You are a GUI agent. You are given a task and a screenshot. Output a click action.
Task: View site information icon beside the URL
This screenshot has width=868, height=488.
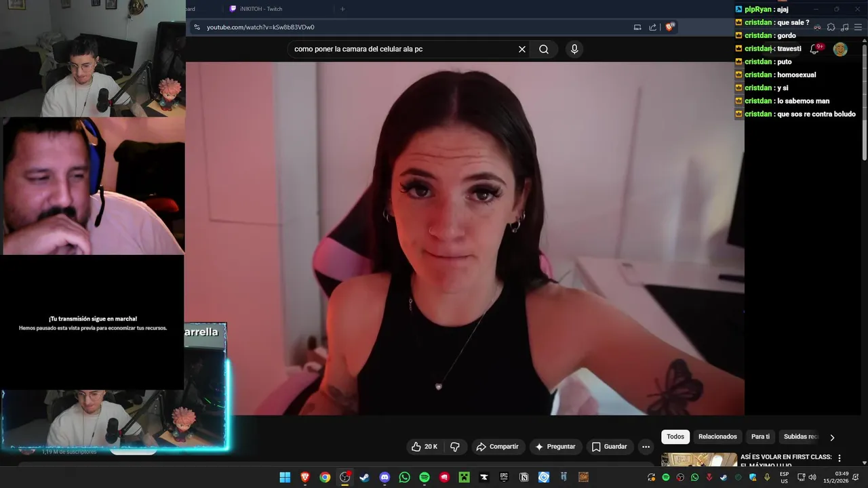(x=197, y=27)
